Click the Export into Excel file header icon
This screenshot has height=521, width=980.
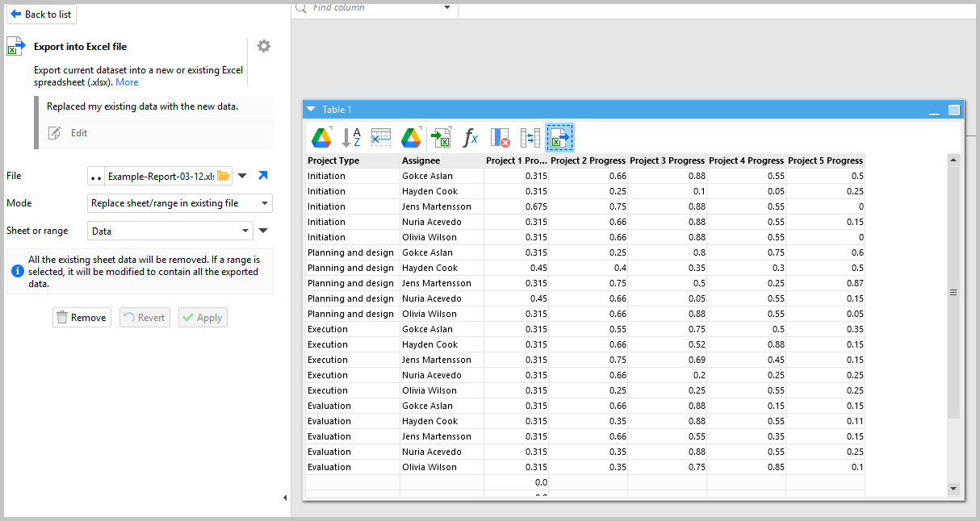[x=15, y=46]
